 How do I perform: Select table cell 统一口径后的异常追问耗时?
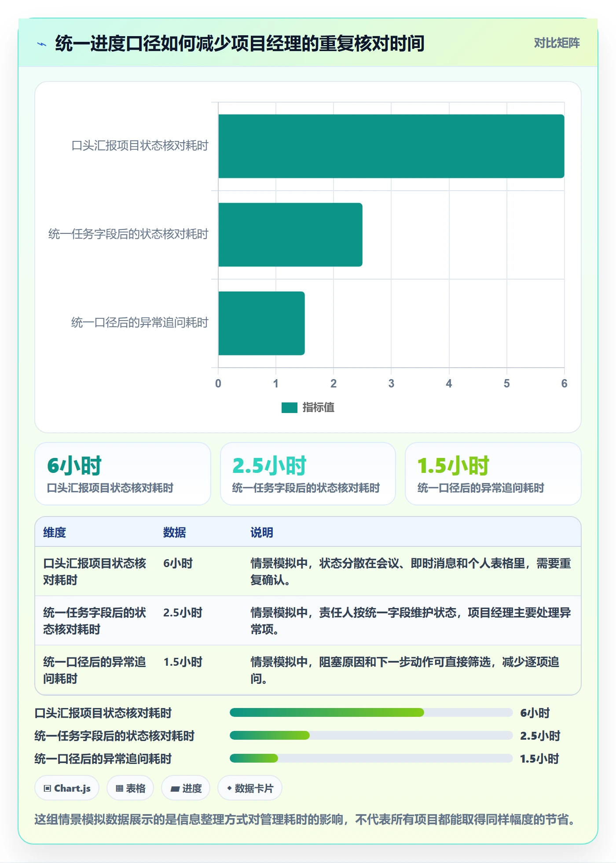coord(95,670)
